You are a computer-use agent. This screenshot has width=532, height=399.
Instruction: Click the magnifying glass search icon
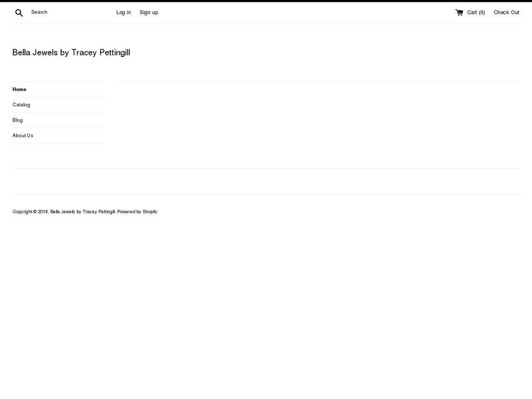(19, 13)
